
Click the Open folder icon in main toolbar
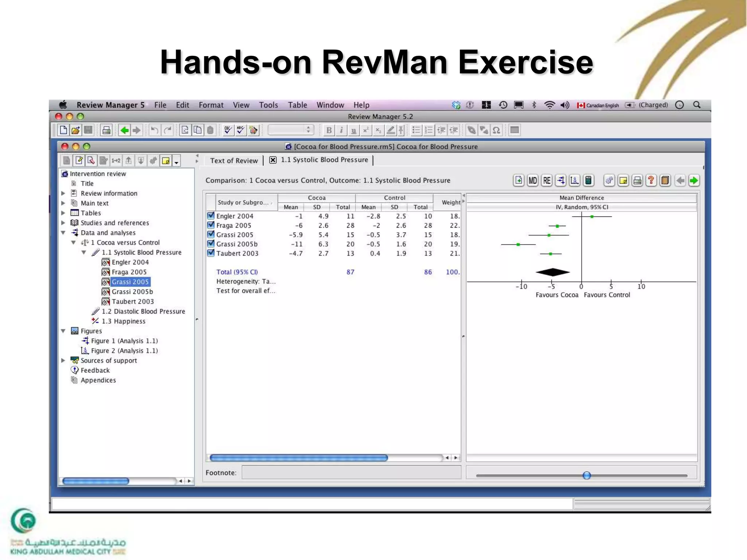point(76,130)
